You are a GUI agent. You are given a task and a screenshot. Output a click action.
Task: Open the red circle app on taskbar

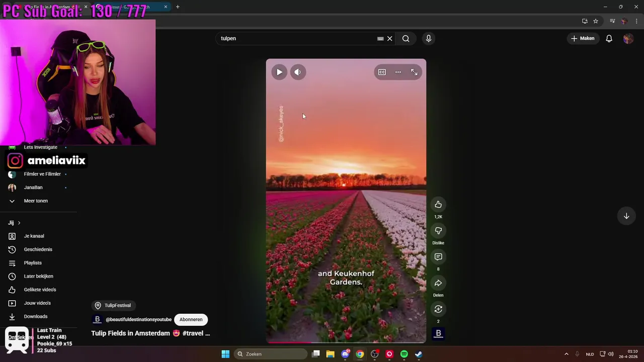(389, 354)
